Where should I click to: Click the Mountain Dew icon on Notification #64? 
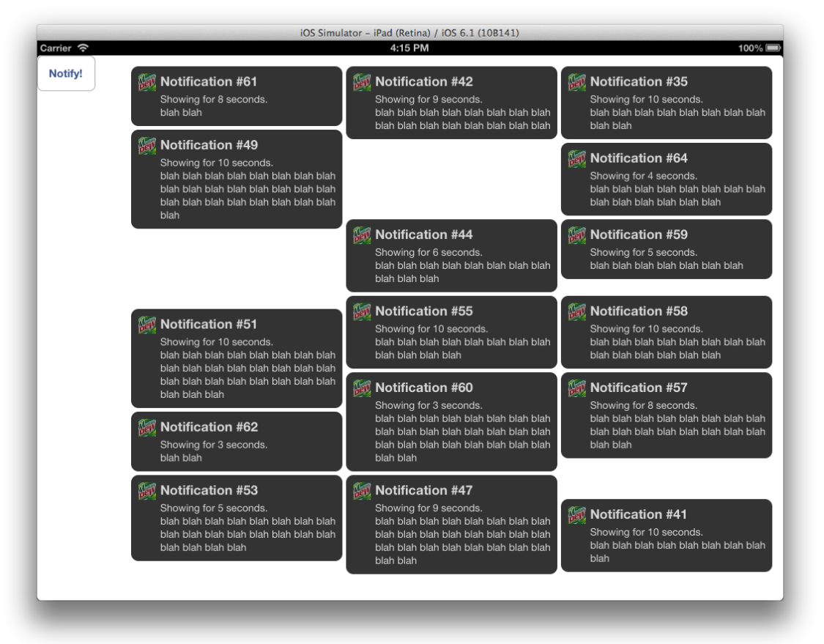click(577, 159)
